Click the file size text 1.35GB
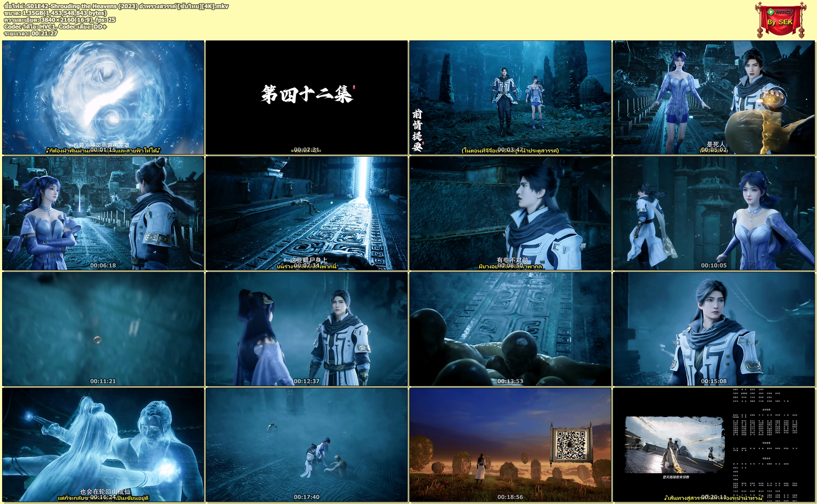 point(33,13)
